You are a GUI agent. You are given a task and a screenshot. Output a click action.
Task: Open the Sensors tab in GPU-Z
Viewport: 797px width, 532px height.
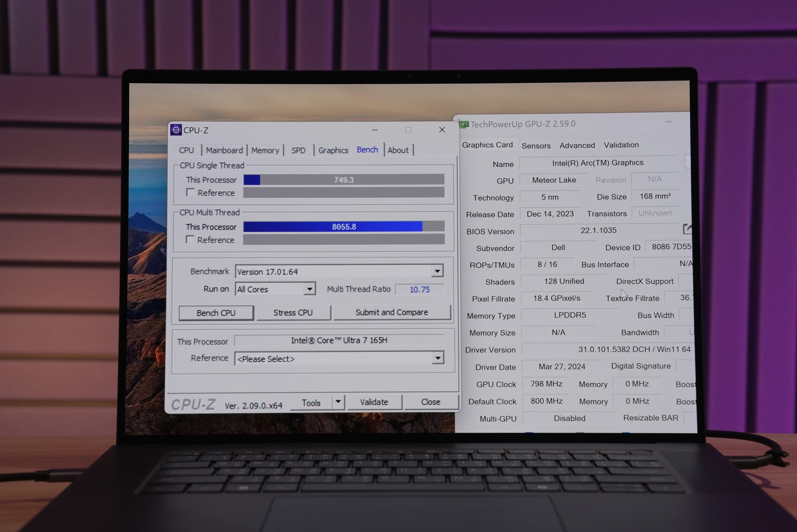click(536, 146)
